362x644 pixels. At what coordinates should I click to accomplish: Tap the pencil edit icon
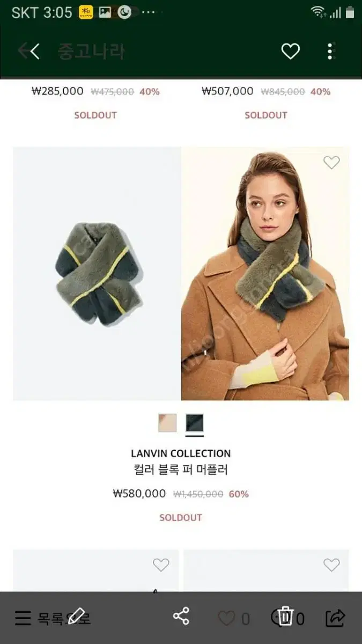coord(77,616)
